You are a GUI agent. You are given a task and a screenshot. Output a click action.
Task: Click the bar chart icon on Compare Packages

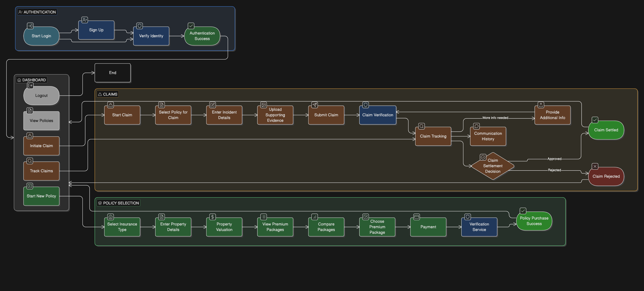(315, 217)
